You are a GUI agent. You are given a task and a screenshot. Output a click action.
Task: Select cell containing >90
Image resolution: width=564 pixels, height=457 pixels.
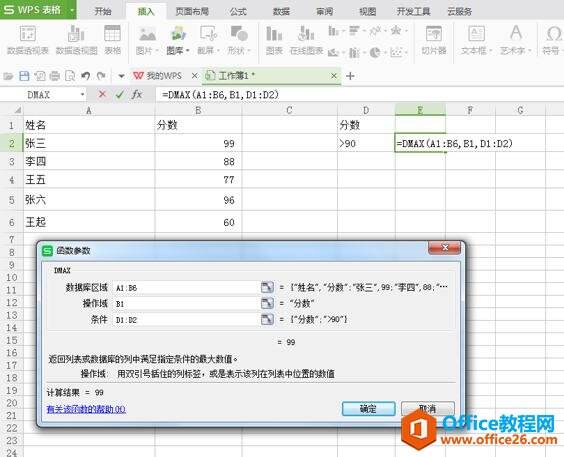click(x=366, y=143)
